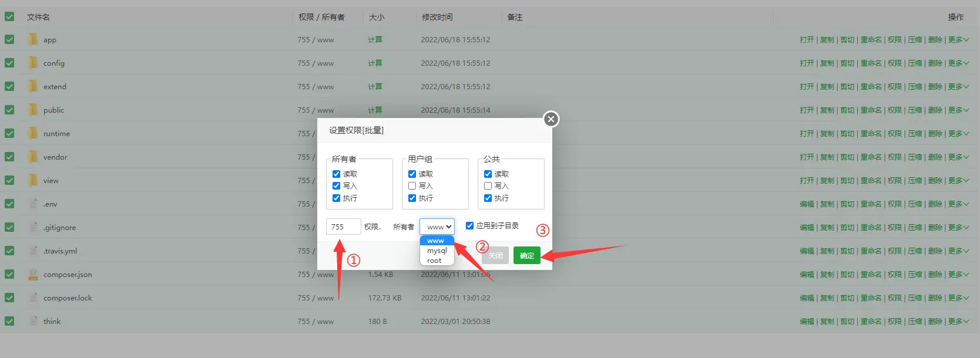Viewport: 980px width, 358px height.
Task: Click the composer.lock file name
Action: pyautogui.click(x=68, y=298)
